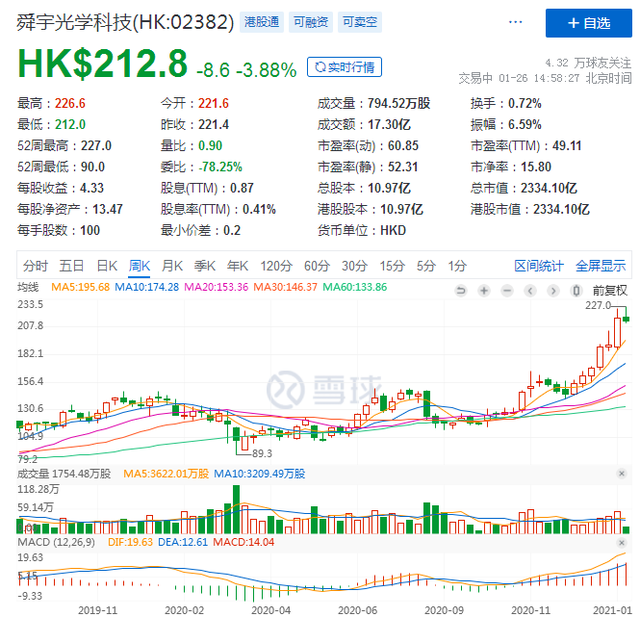The height and width of the screenshot is (617, 640).
Task: Switch to the 月K monthly chart tab
Action: tap(172, 266)
